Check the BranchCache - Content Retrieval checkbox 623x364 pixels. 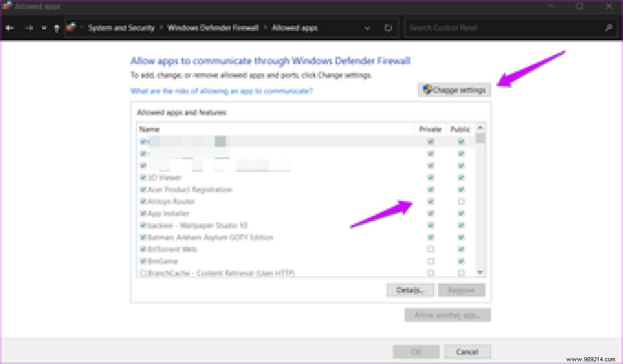(x=142, y=272)
